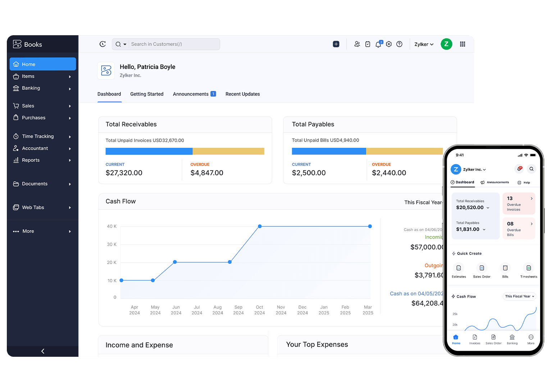Click the Search in Customers field
Image resolution: width=551 pixels, height=392 pixels.
[x=174, y=44]
